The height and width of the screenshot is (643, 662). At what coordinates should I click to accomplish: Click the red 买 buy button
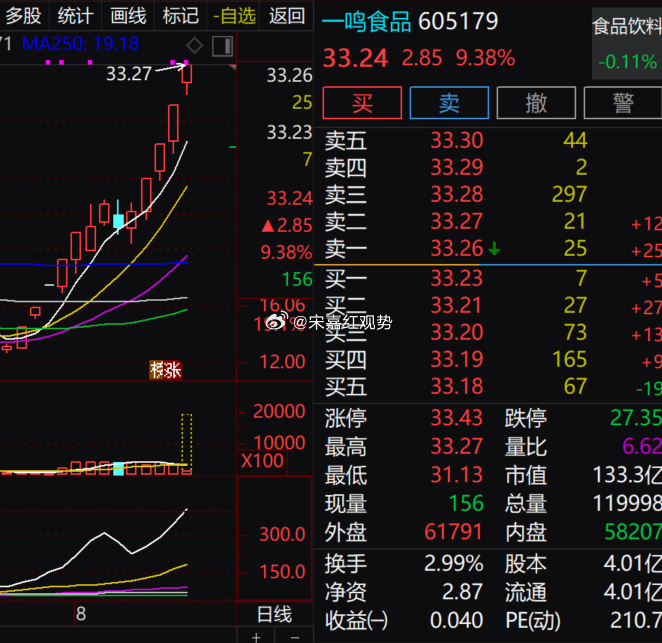click(362, 103)
